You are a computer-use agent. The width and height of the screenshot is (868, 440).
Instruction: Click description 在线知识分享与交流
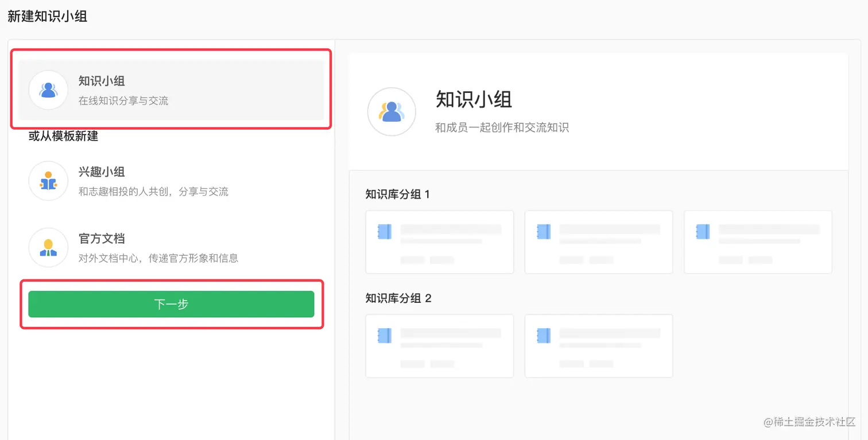coord(123,101)
